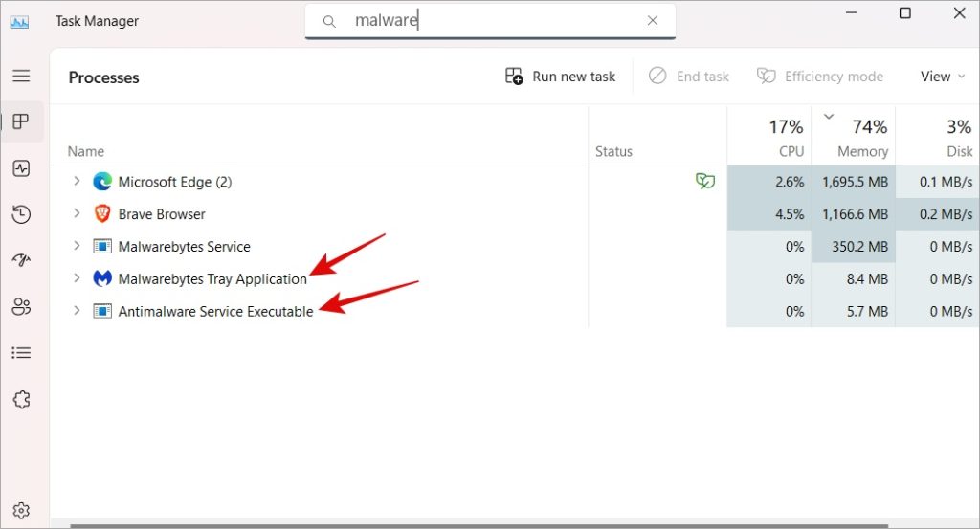
Task: Click the 1,695.5 MB memory value
Action: pyautogui.click(x=855, y=182)
